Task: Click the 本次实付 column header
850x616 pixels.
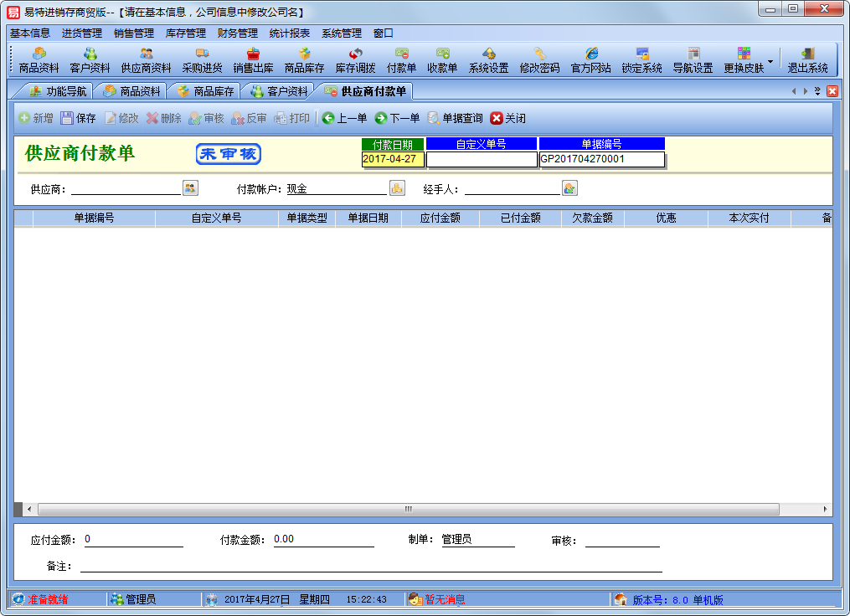Action: coord(749,218)
